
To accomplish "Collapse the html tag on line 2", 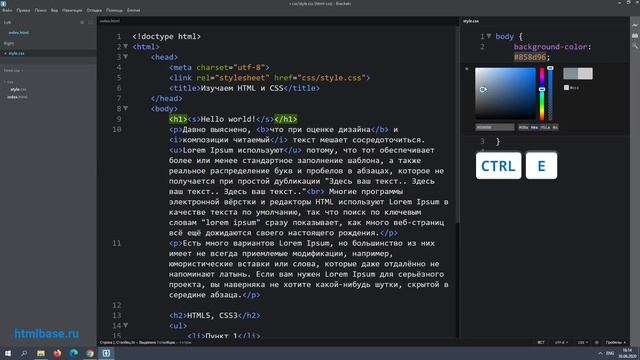I will coord(126,47).
